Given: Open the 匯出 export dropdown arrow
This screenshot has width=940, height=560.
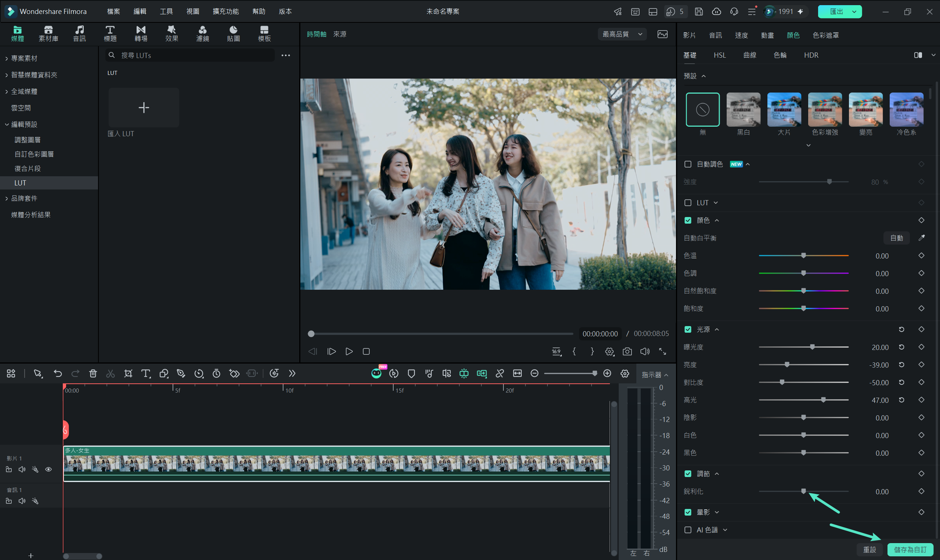Looking at the screenshot, I should tap(855, 11).
